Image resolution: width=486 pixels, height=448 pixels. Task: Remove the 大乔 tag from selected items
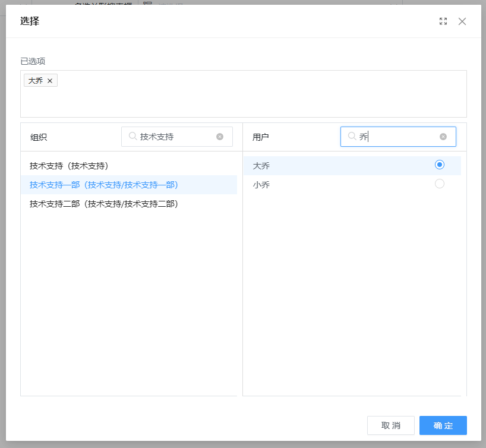click(x=50, y=81)
